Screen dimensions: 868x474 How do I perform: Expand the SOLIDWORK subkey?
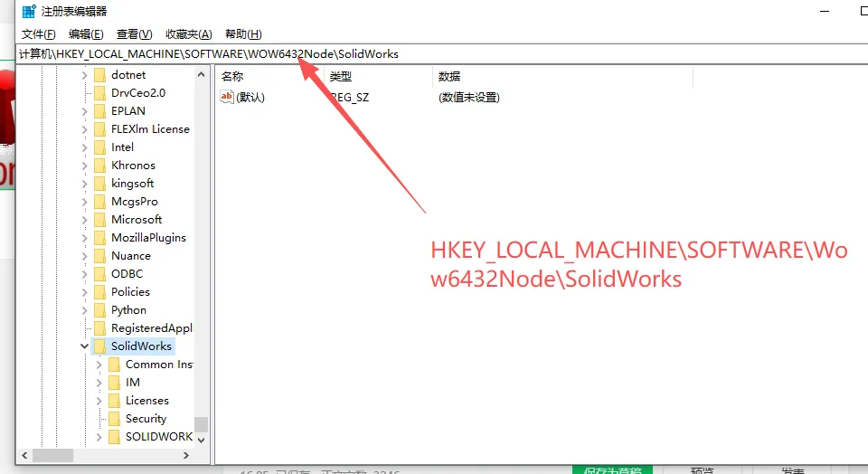(x=99, y=437)
